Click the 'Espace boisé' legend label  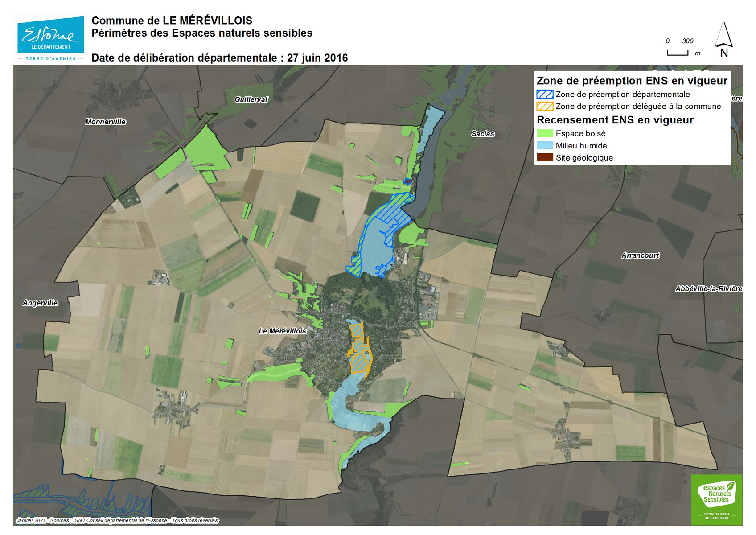[x=580, y=134]
